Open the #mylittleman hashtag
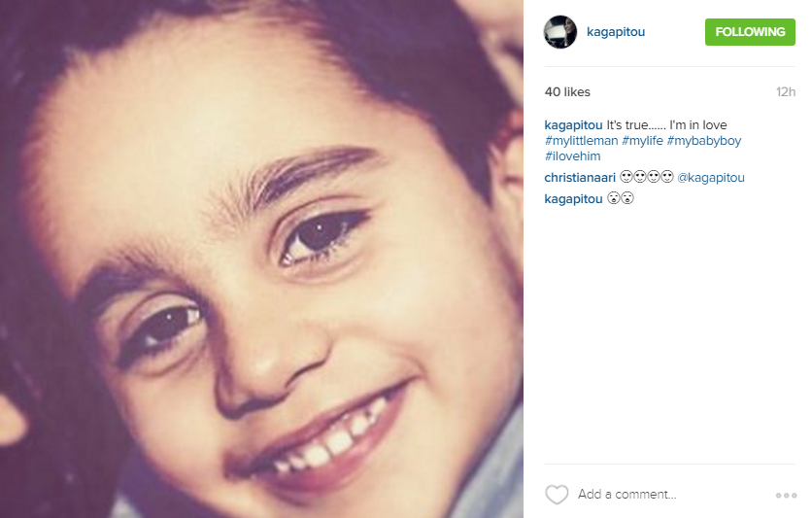Viewport: 812px width, 518px height. 581,140
